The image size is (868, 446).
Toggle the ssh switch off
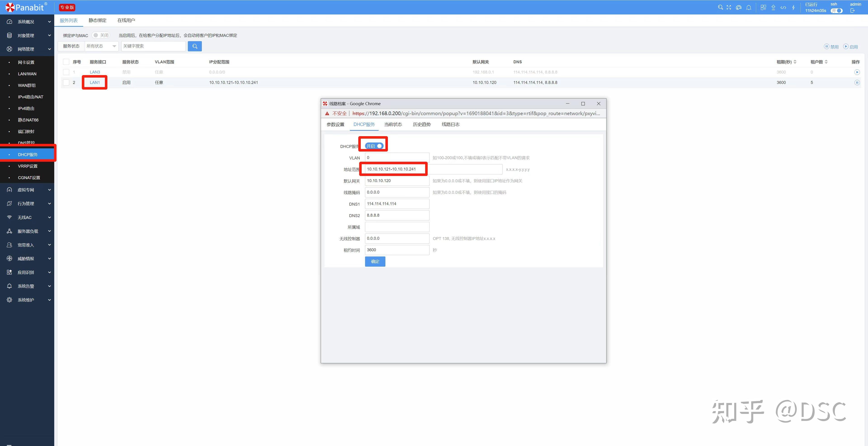coord(836,11)
